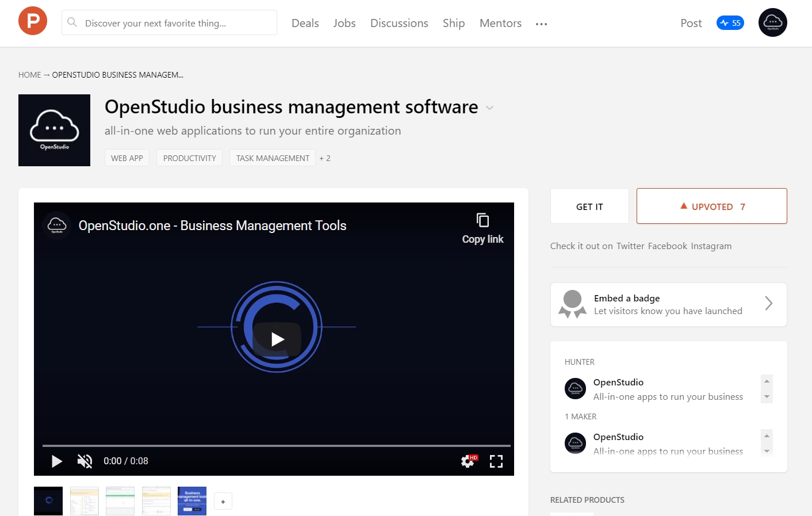Viewport: 812px width, 516px height.
Task: Copy the video link
Action: click(482, 228)
